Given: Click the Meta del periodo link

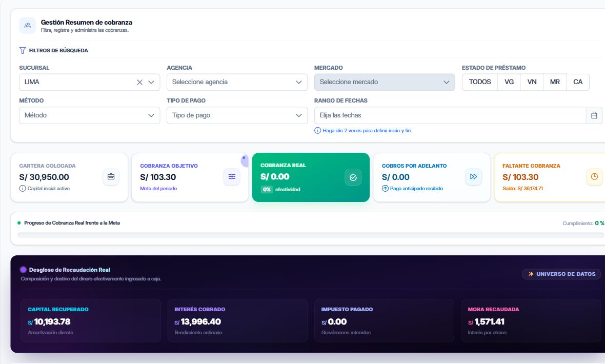Looking at the screenshot, I should point(158,188).
